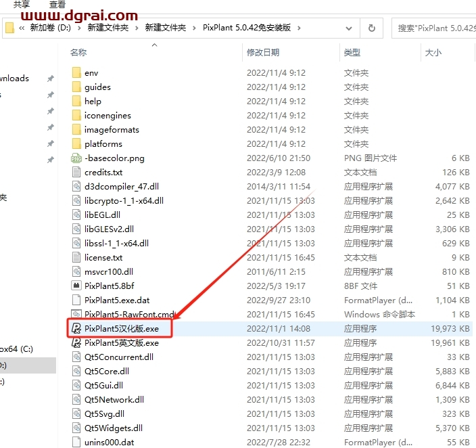Select the unins000.dat file icon
The height and width of the screenshot is (448, 476).
pyautogui.click(x=76, y=442)
